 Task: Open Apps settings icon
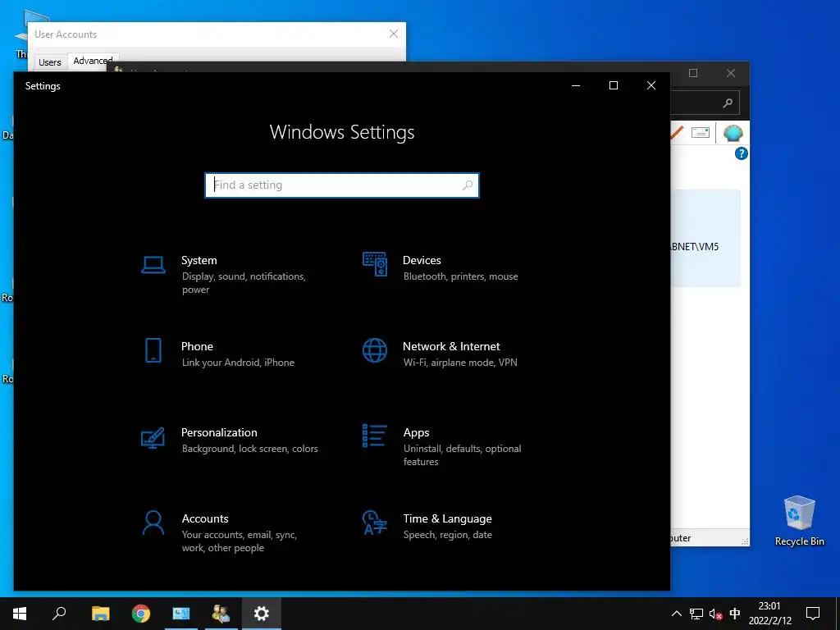tap(374, 436)
